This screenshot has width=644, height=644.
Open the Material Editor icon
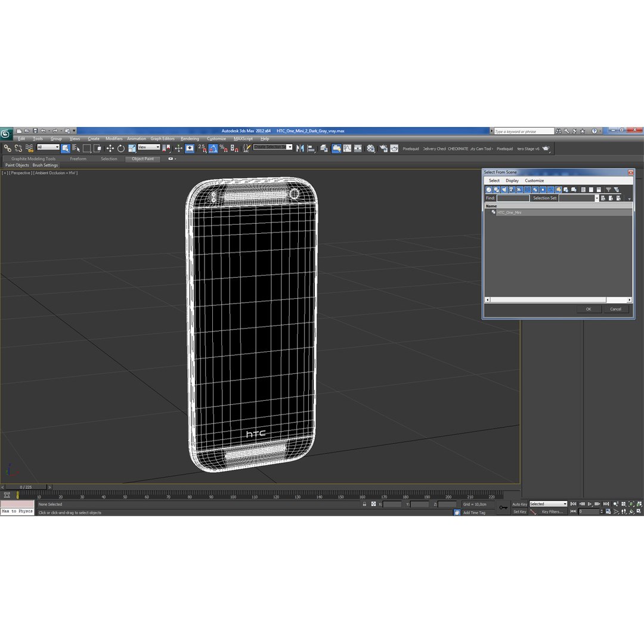coord(371,148)
